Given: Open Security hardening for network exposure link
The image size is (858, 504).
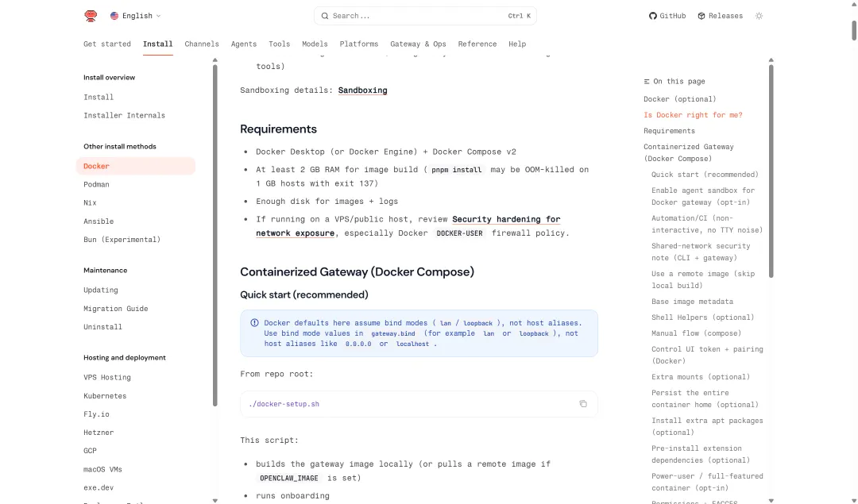Looking at the screenshot, I should 408,225.
